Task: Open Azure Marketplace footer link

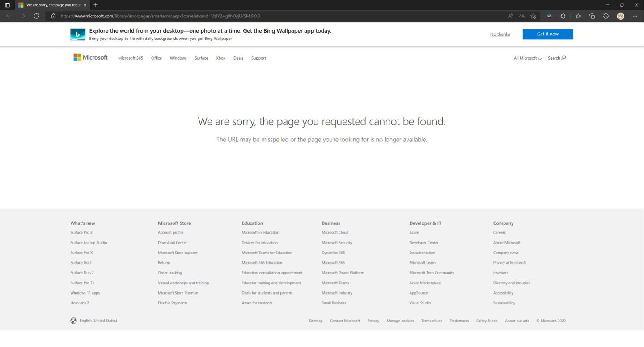Action: pyautogui.click(x=425, y=283)
